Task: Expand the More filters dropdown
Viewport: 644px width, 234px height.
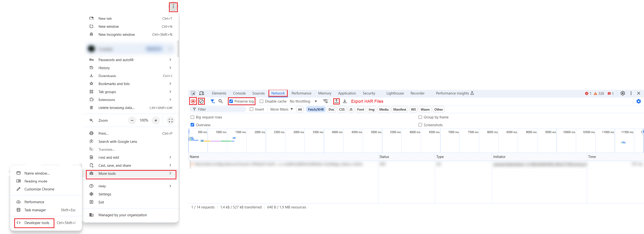Action: 282,109
